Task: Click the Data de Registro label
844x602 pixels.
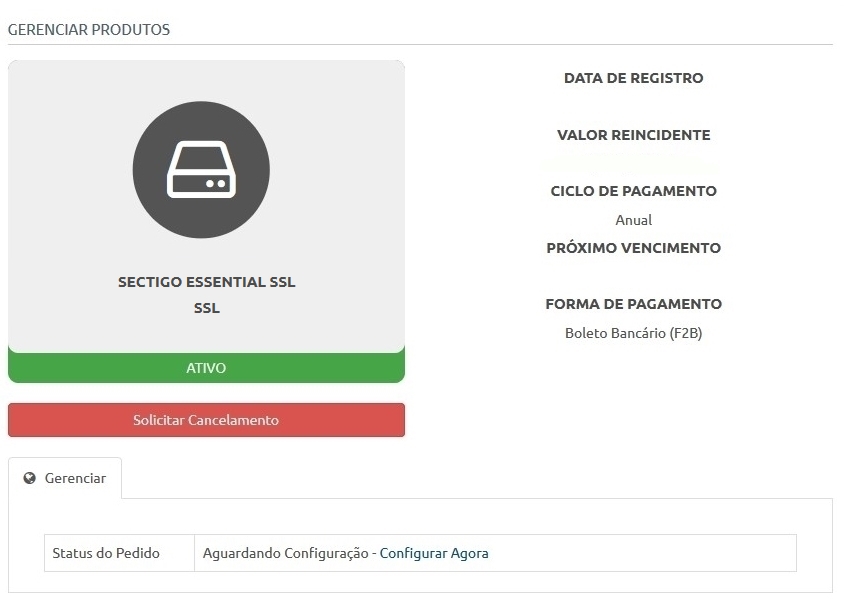Action: pyautogui.click(x=634, y=78)
